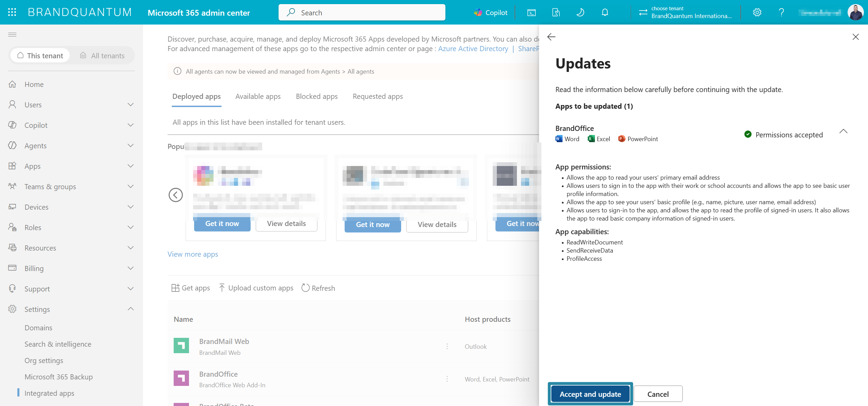Expand the Billing section

[x=130, y=268]
